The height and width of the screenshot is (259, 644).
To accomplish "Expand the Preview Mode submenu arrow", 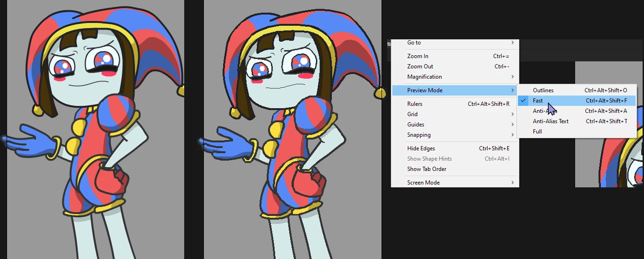I will 512,90.
